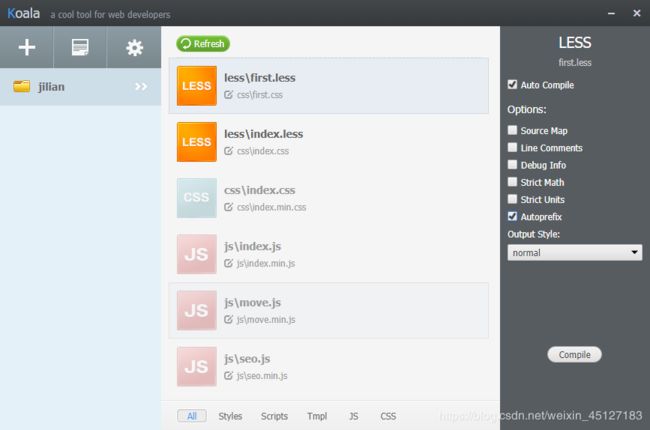Click output path js\seo.min.js
650x430 pixels.
262,376
